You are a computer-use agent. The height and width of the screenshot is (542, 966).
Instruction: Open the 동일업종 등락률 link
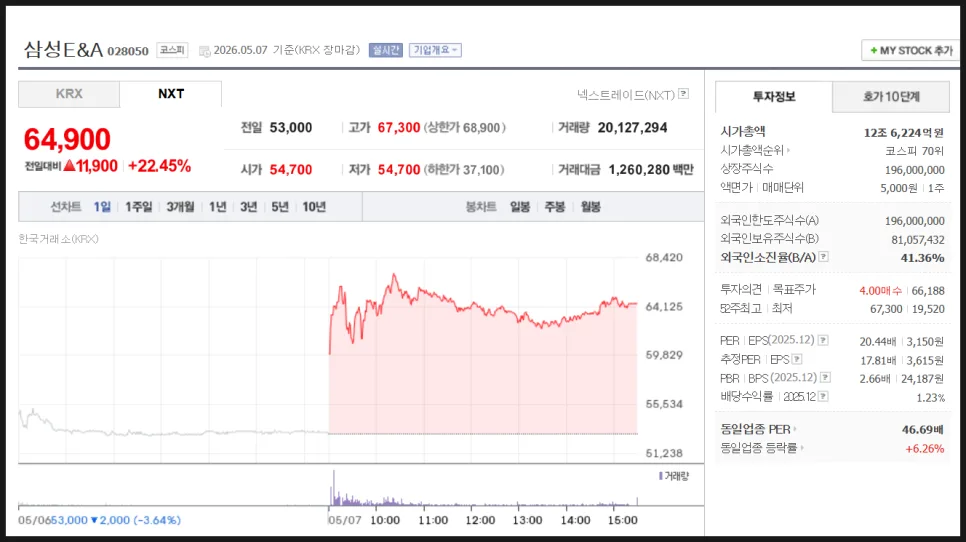point(761,448)
